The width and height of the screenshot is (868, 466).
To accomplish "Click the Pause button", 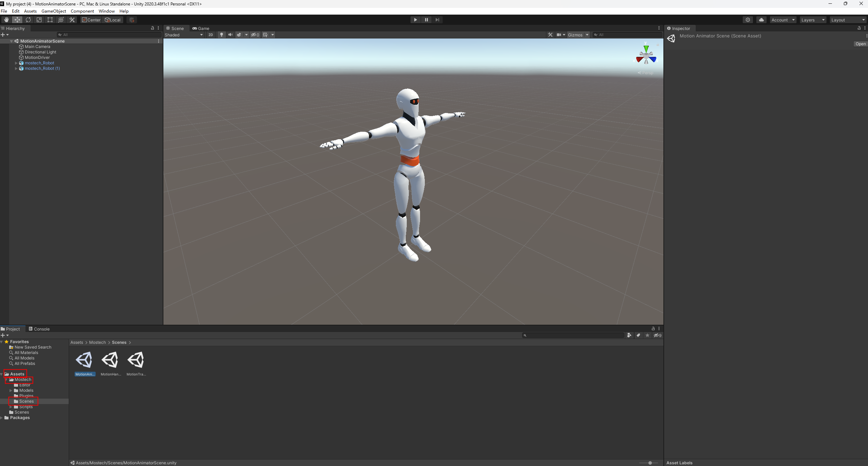I will coord(426,20).
